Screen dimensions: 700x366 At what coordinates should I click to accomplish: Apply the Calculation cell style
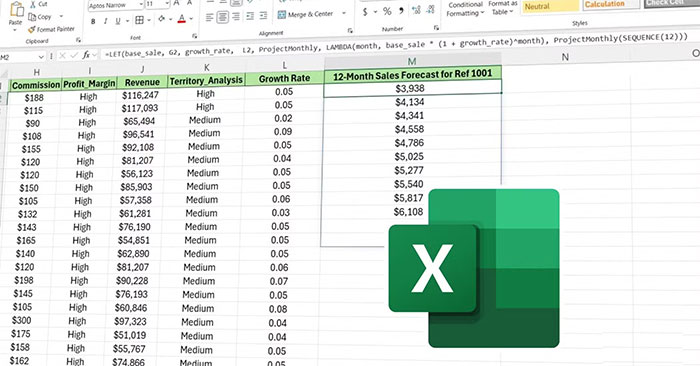coord(611,4)
